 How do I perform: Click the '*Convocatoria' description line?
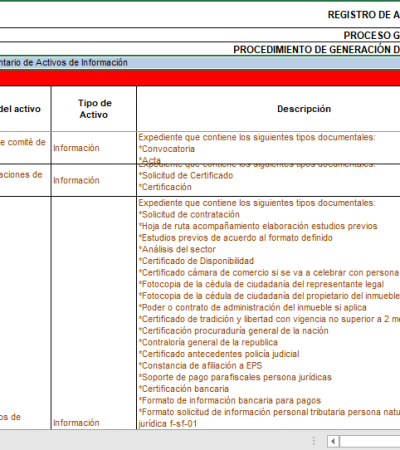(167, 149)
